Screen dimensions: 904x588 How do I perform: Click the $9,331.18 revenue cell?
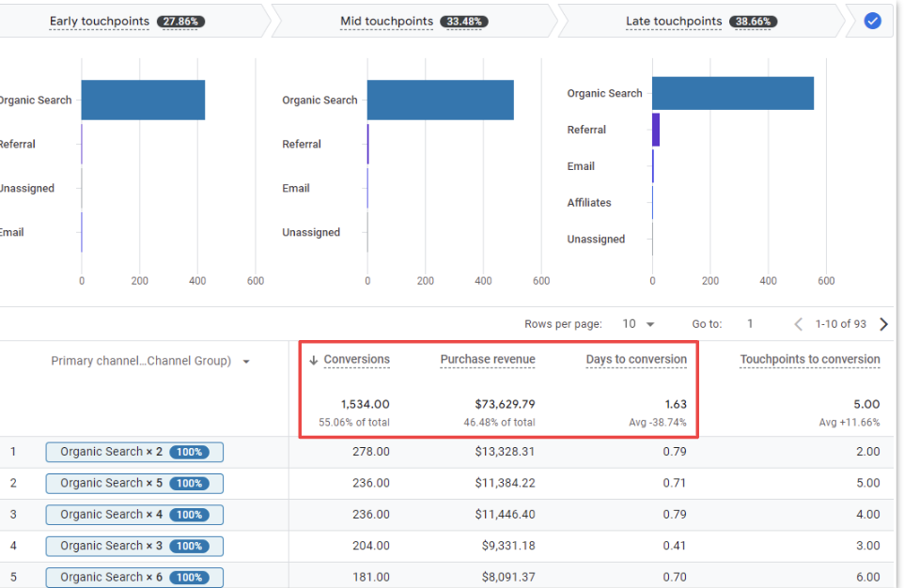(x=508, y=546)
